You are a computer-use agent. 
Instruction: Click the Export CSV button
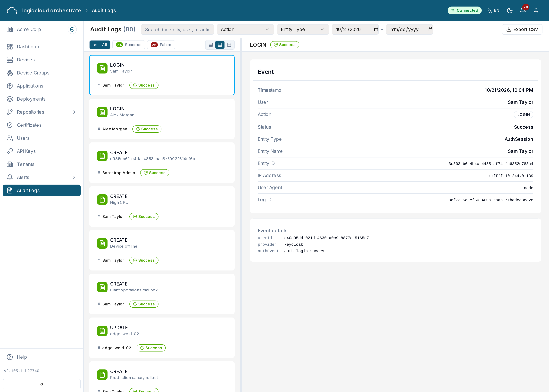[522, 29]
